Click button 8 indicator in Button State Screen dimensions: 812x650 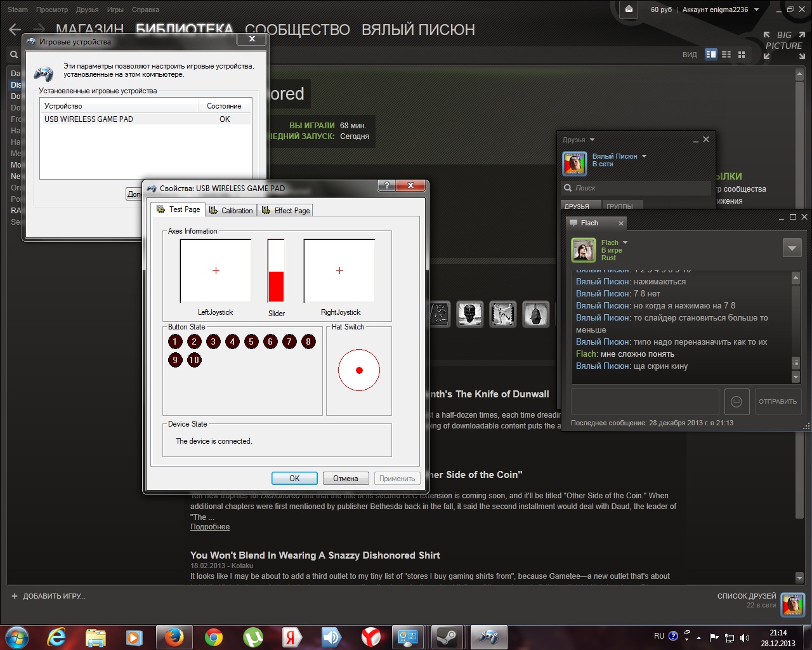[x=308, y=342]
